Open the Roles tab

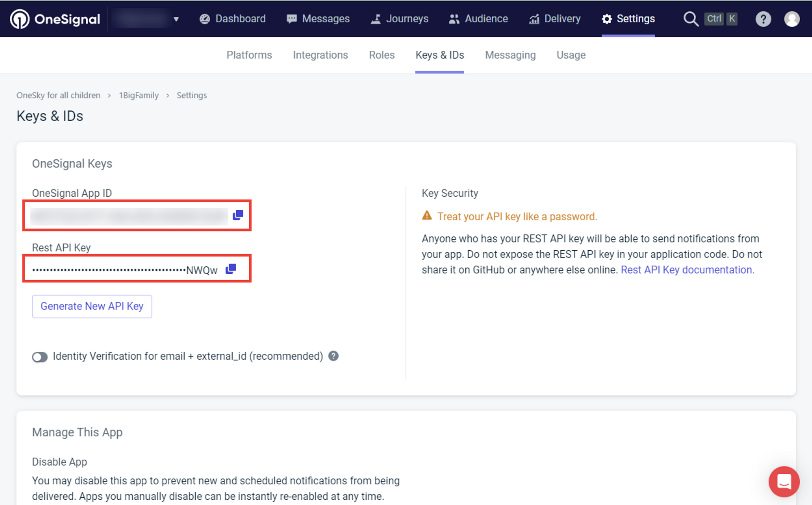point(382,55)
